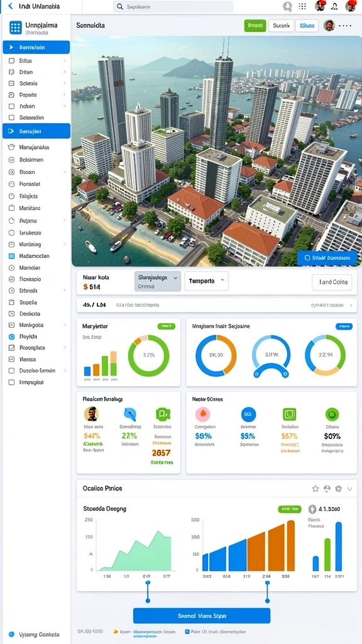Click into the top search field
This screenshot has width=362, height=644.
[x=173, y=6]
